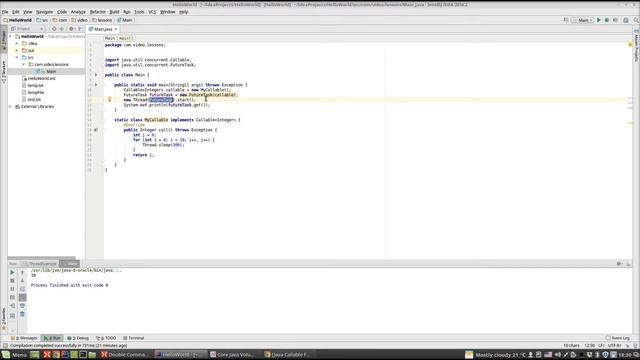Open the Event Log
This screenshot has height=360, width=640.
(618, 338)
